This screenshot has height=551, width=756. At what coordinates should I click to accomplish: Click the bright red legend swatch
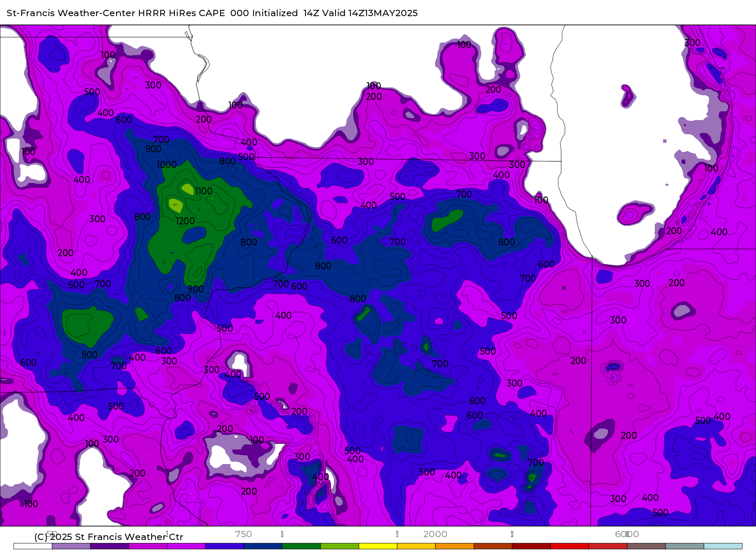tap(570, 546)
